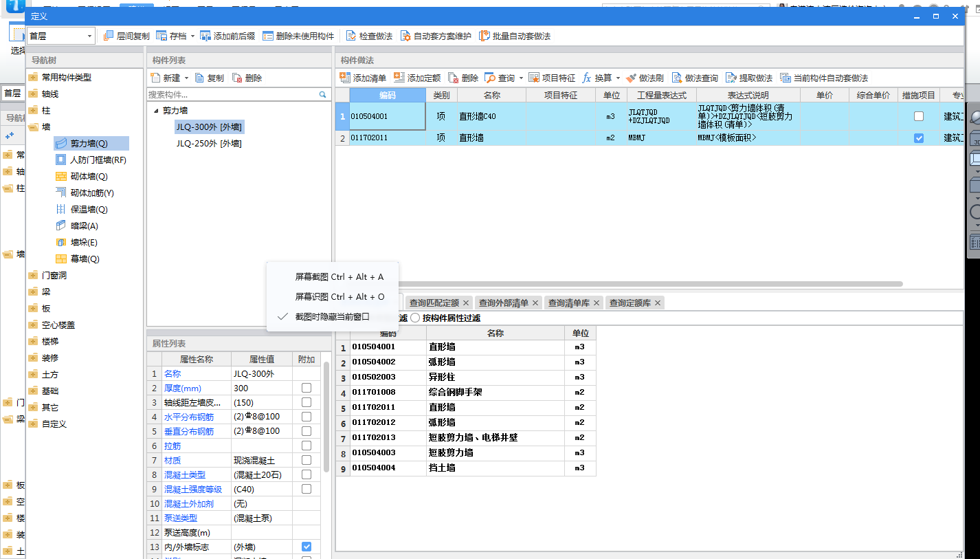Image resolution: width=980 pixels, height=559 pixels.
Task: Click 添加前后缀 toolbar icon
Action: click(x=205, y=36)
